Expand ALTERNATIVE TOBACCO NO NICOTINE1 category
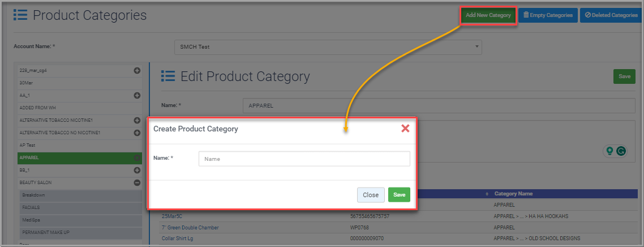 (137, 133)
